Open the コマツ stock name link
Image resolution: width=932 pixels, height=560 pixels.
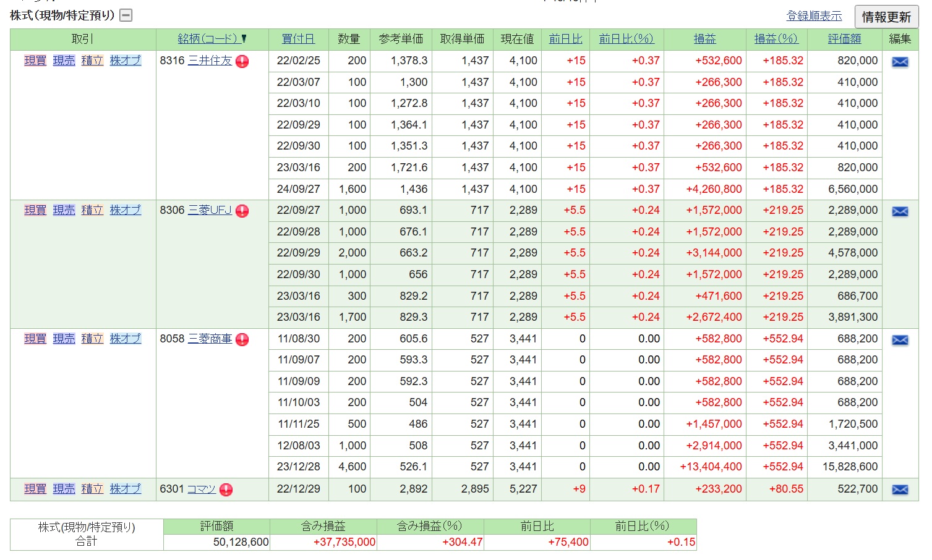(x=202, y=489)
